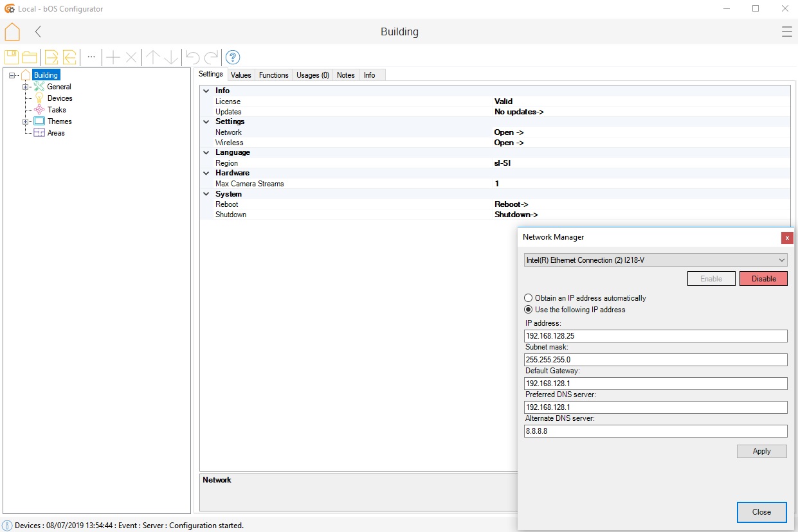Open the Ethernet adapter dropdown
Screen dimensions: 798x532
656,260
